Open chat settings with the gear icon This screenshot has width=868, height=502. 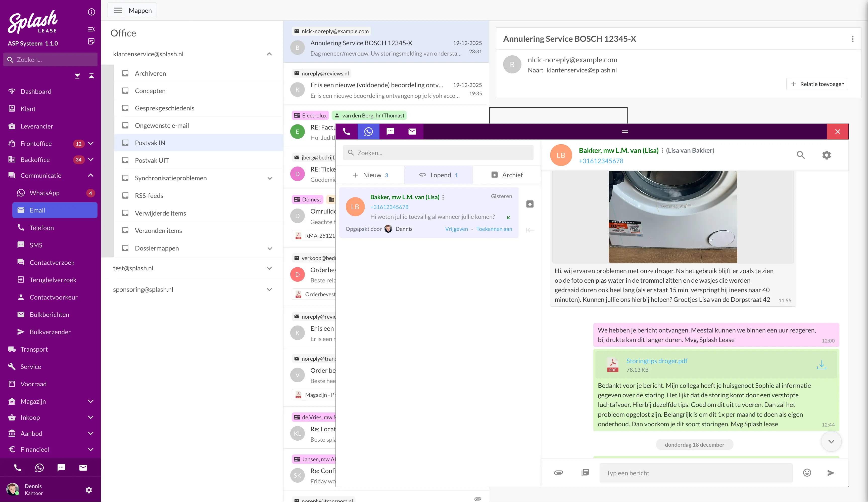point(827,155)
